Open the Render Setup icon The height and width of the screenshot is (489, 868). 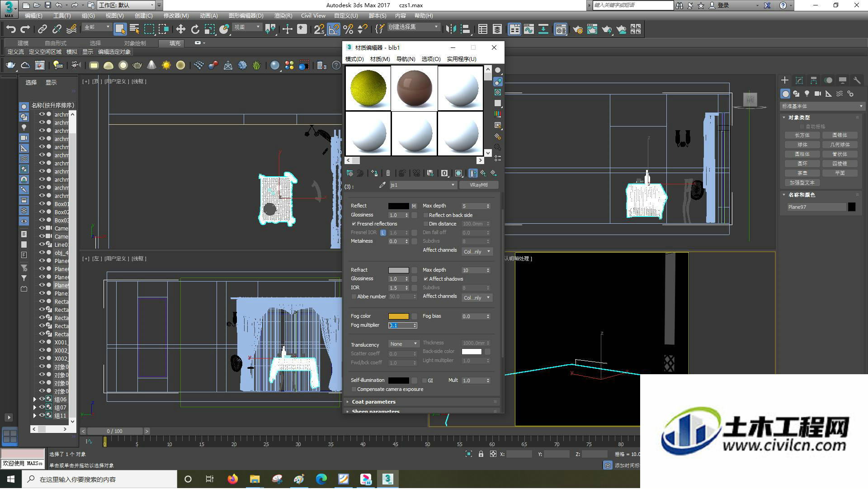coord(578,29)
